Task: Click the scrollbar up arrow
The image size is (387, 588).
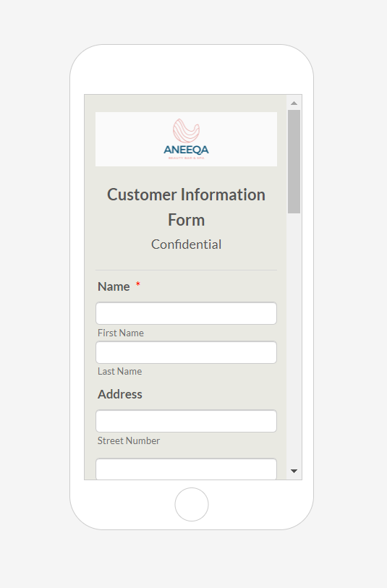Action: tap(294, 103)
